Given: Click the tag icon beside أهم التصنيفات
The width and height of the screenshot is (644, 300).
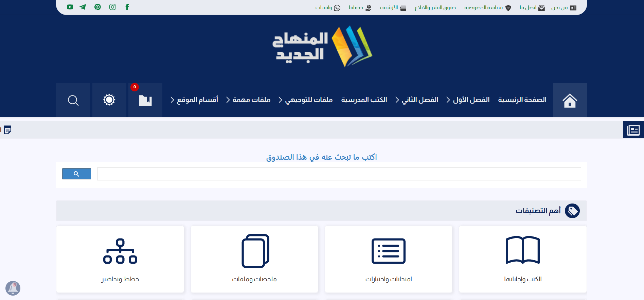Looking at the screenshot, I should pos(572,211).
